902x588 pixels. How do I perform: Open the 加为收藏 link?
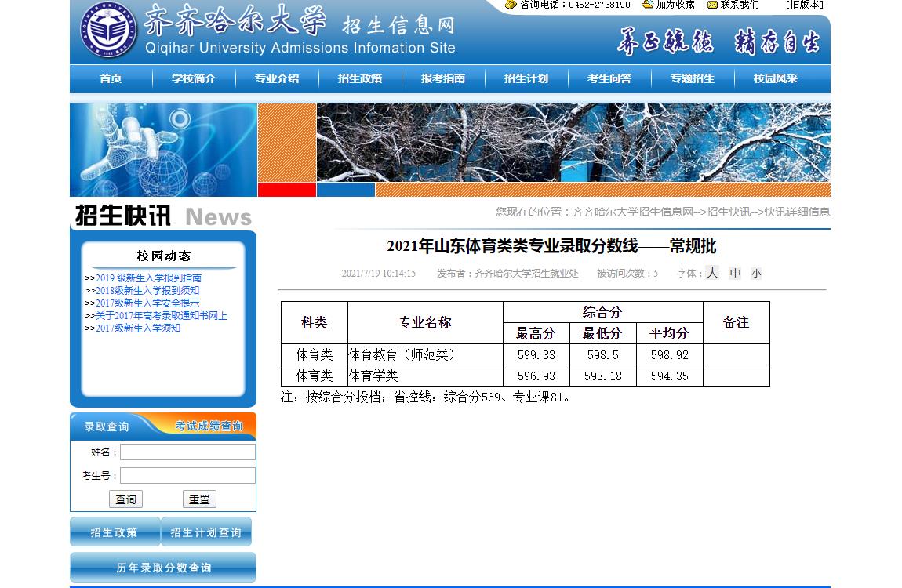675,5
